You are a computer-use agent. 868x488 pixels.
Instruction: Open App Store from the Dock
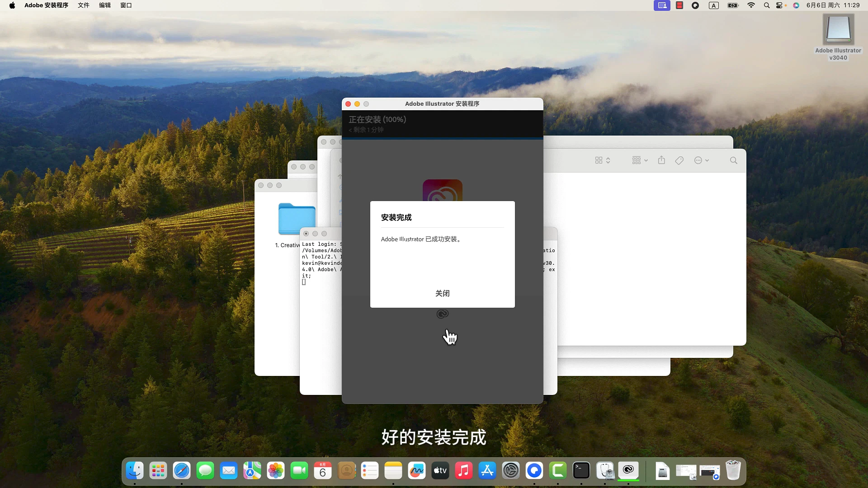click(487, 471)
